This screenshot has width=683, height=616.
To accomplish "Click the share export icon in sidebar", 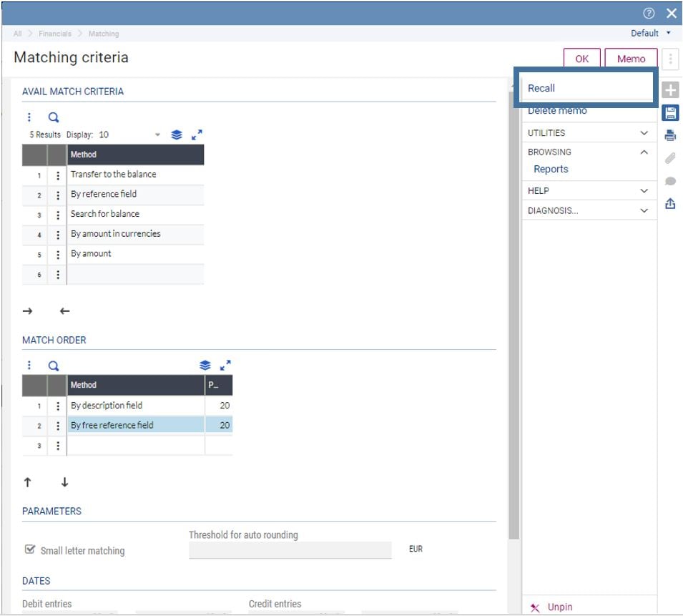I will 670,204.
